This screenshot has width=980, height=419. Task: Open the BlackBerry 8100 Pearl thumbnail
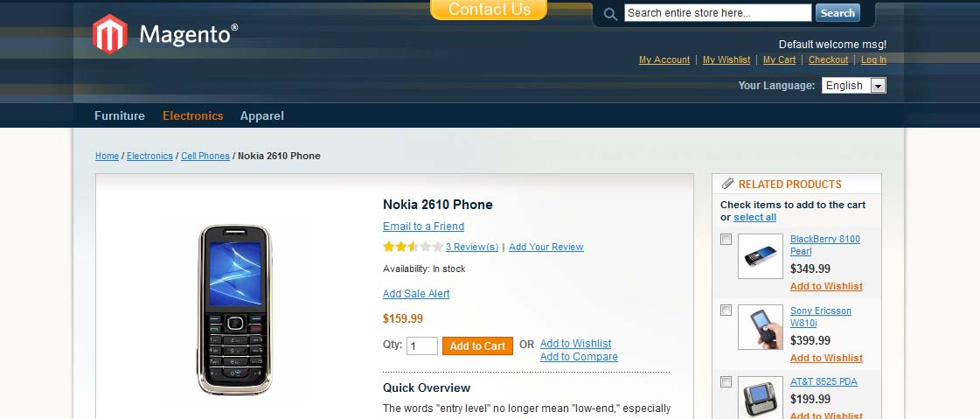760,256
